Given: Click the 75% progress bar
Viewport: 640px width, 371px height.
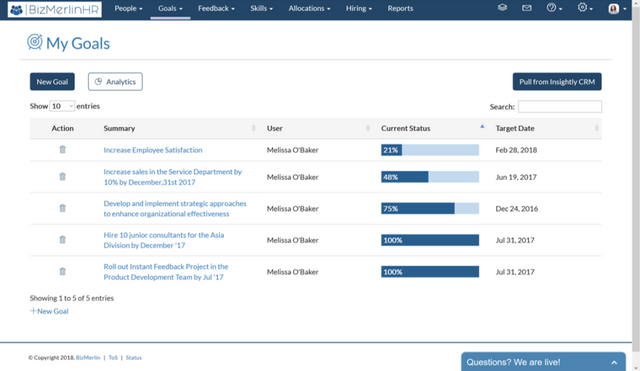Looking at the screenshot, I should [x=430, y=209].
